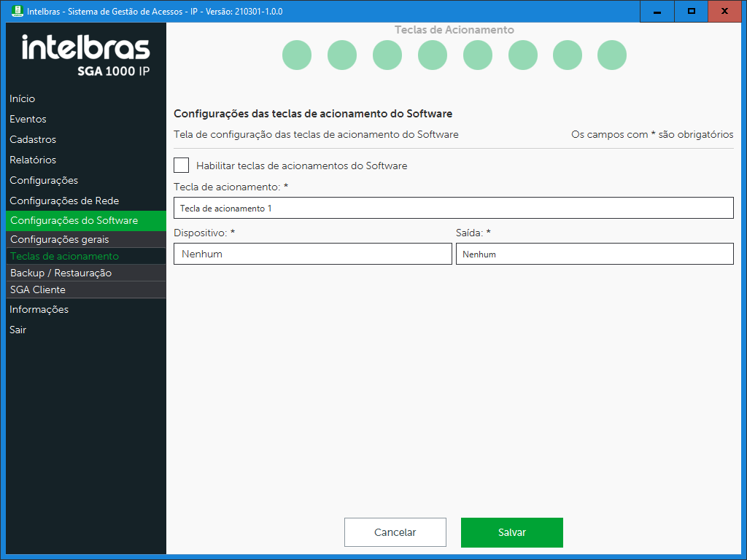Open the Configurações gerais submenu item
The height and width of the screenshot is (560, 747).
coord(60,239)
